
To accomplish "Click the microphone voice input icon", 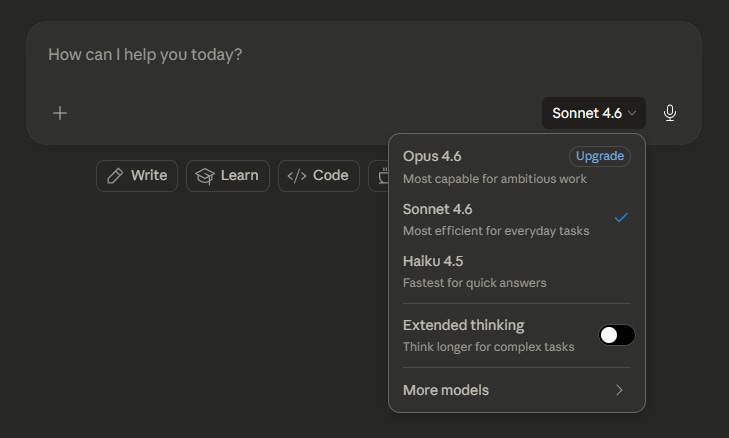I will point(670,113).
